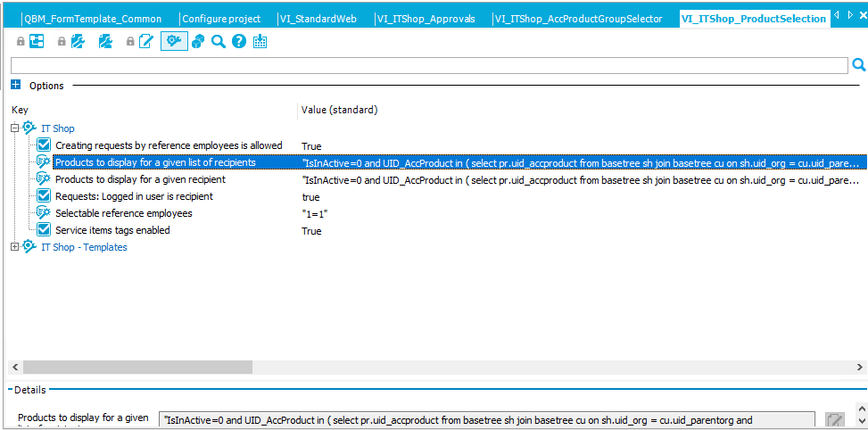This screenshot has width=868, height=430.
Task: Switch to the VI_ITShop_AccProductGroupSelector tab
Action: [579, 19]
